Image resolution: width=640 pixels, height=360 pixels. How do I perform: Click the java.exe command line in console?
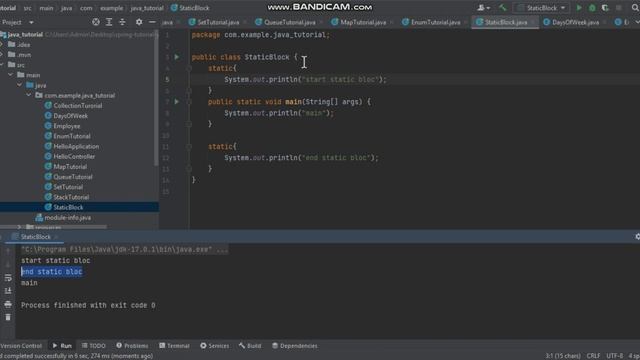point(124,249)
